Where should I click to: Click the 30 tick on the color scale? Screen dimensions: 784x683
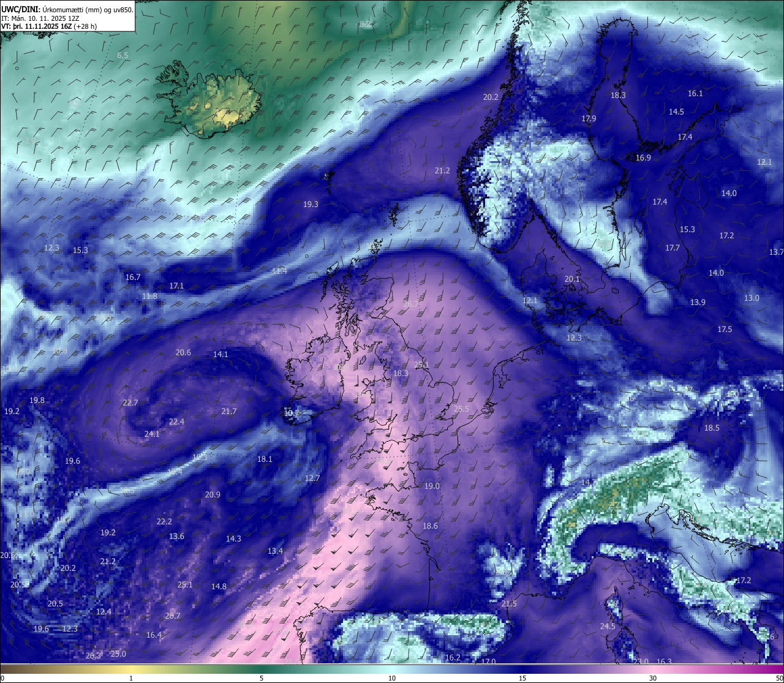[653, 678]
